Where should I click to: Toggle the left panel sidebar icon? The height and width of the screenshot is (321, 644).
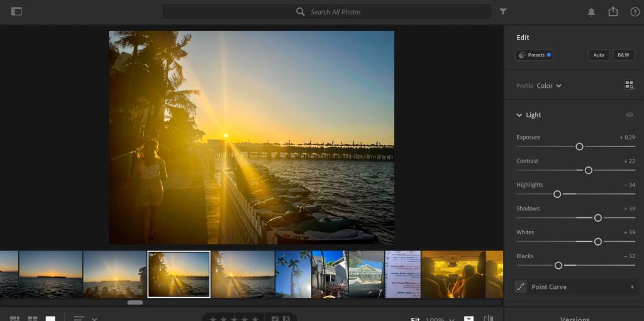[x=16, y=11]
